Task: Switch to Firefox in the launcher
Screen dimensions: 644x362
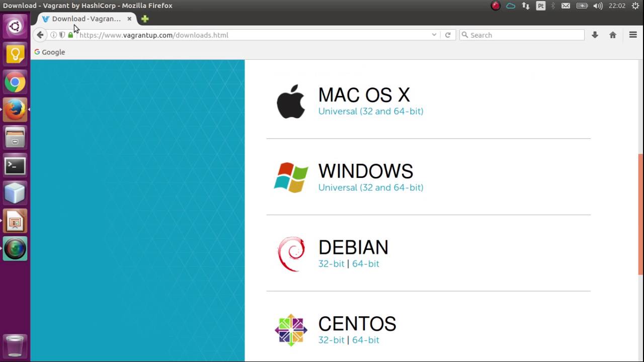Action: [15, 110]
